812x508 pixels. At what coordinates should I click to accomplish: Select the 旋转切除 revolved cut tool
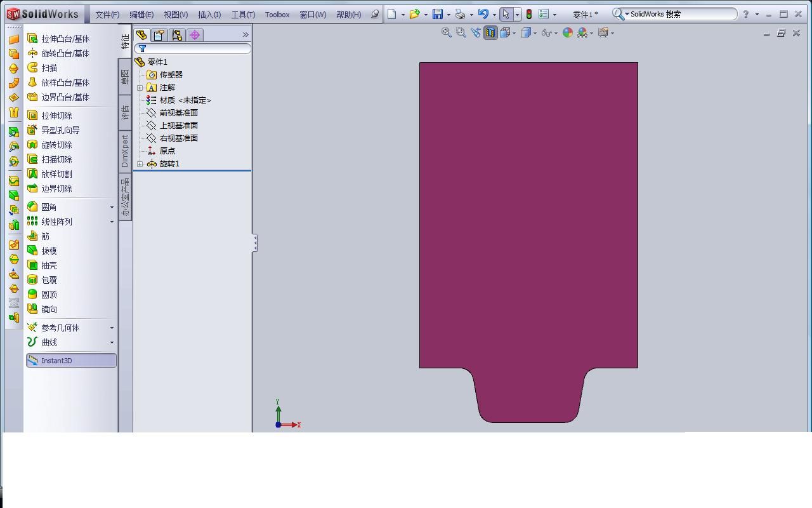[49, 145]
